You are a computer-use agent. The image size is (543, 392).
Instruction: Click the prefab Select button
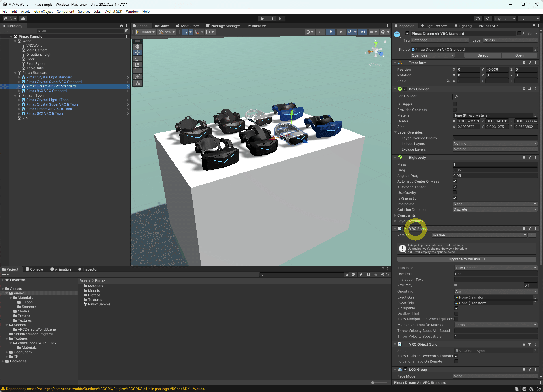pos(483,55)
